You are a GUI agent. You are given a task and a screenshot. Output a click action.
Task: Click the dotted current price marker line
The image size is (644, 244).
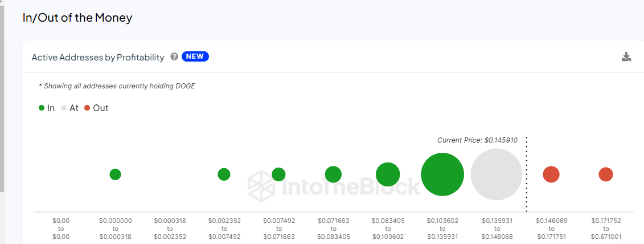(527, 182)
